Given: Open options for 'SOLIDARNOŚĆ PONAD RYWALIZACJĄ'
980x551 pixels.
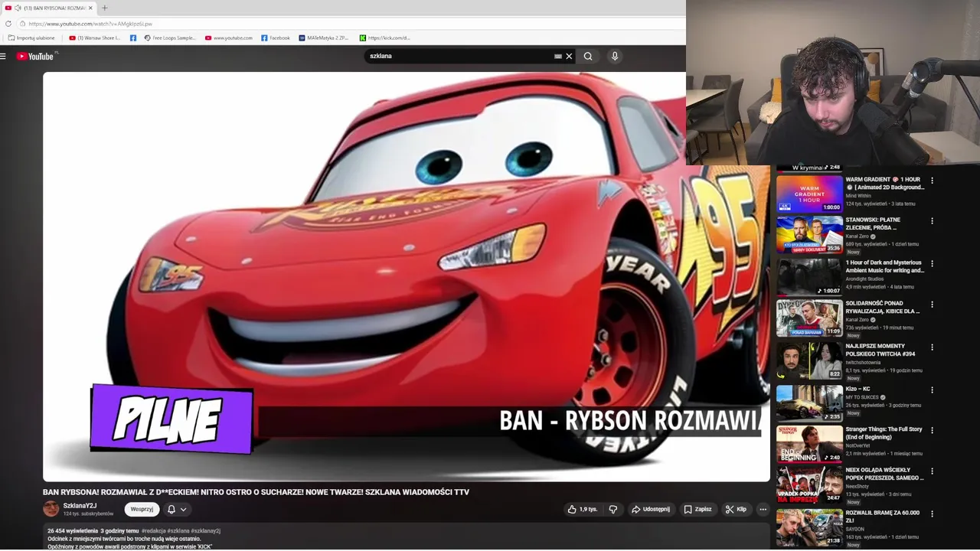Looking at the screenshot, I should (932, 305).
